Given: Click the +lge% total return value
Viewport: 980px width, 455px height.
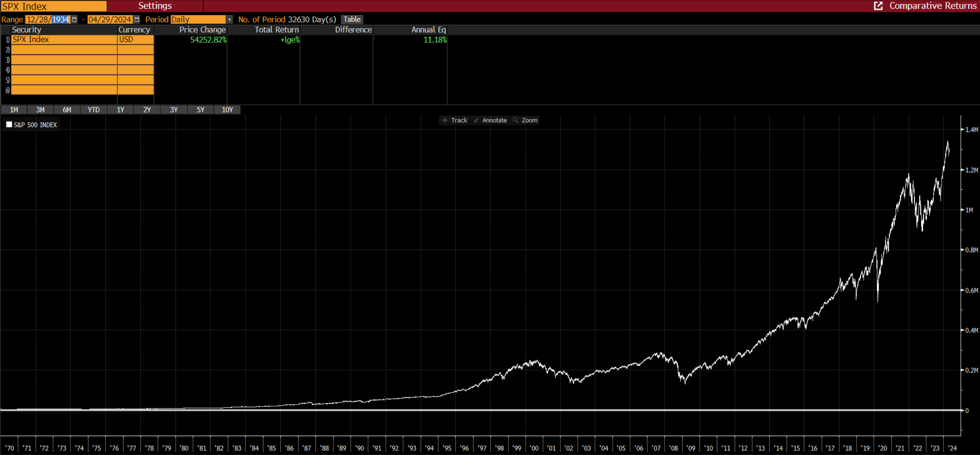Looking at the screenshot, I should coord(290,40).
